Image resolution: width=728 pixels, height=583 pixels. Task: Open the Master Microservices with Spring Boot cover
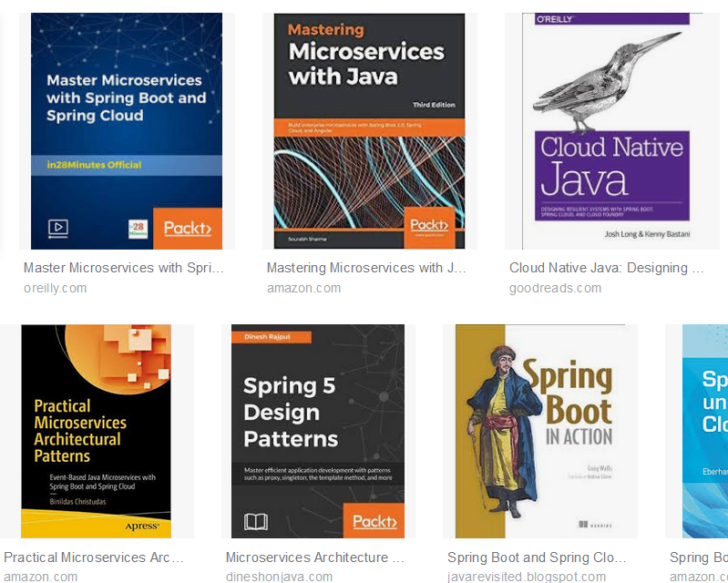(127, 131)
